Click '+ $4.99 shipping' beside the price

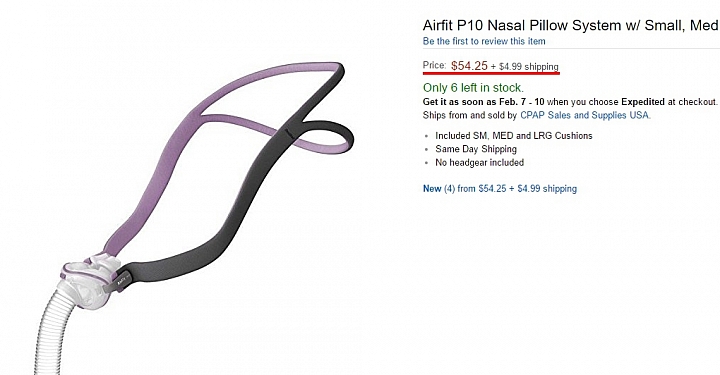coord(524,67)
